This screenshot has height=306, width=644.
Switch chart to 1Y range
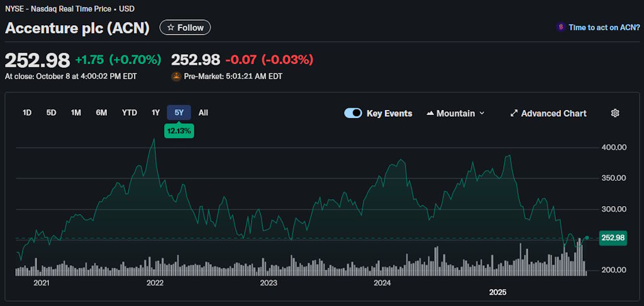pos(155,113)
